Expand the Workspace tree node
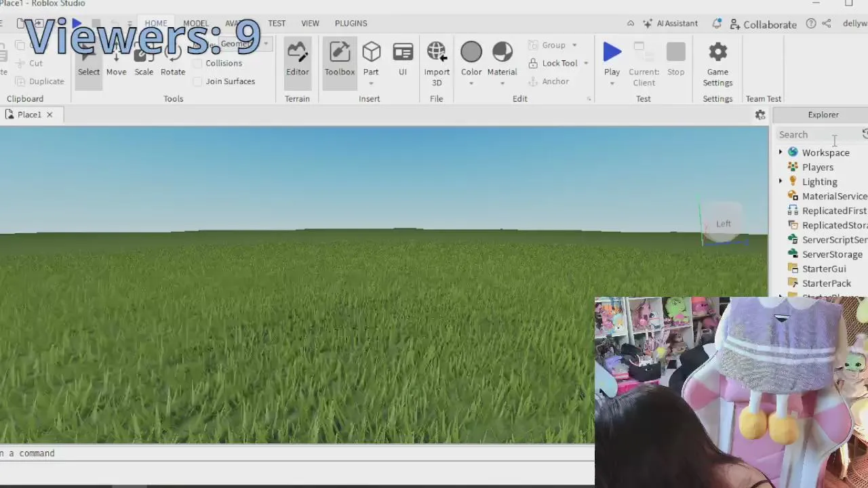 781,152
